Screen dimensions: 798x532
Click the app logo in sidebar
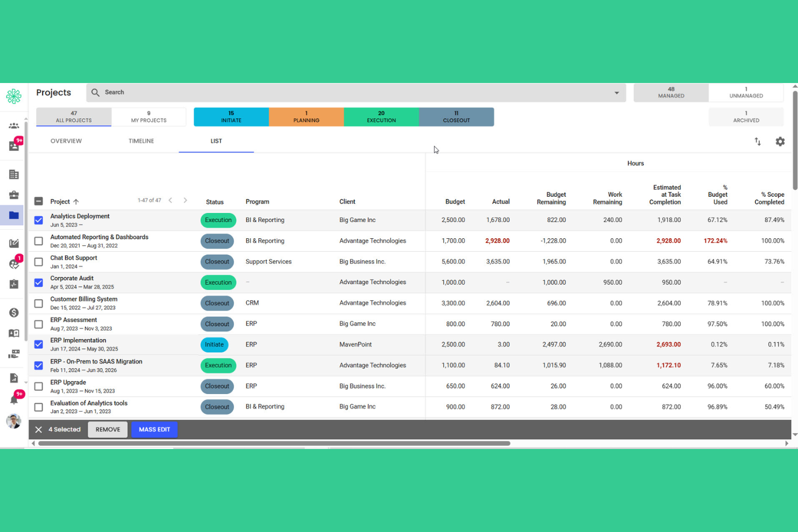[13, 96]
